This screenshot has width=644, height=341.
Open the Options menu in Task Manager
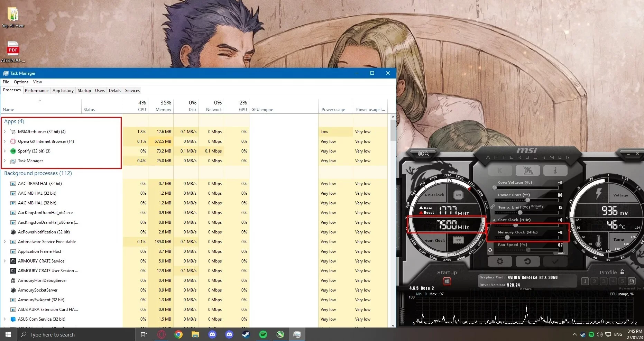21,82
